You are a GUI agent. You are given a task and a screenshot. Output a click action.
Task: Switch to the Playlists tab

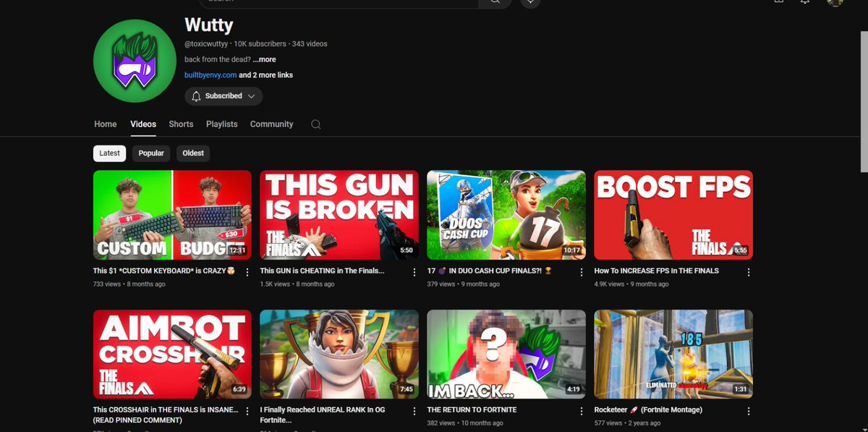[x=221, y=124]
